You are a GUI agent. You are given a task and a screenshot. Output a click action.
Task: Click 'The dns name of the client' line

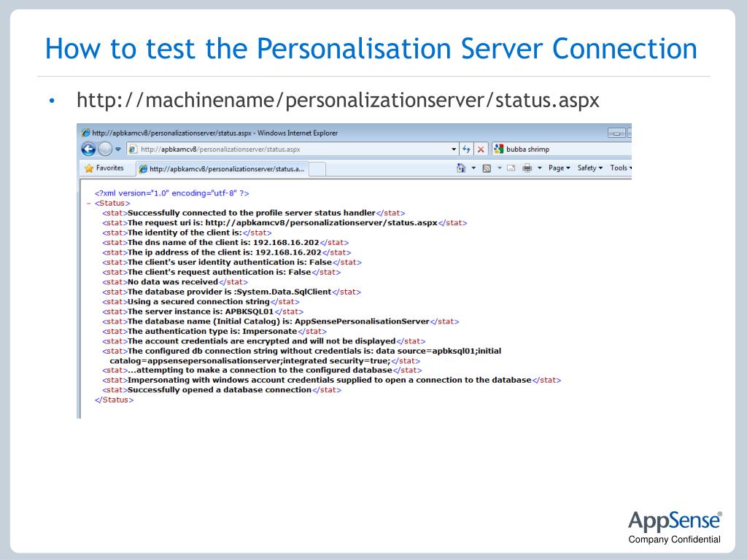pos(225,242)
